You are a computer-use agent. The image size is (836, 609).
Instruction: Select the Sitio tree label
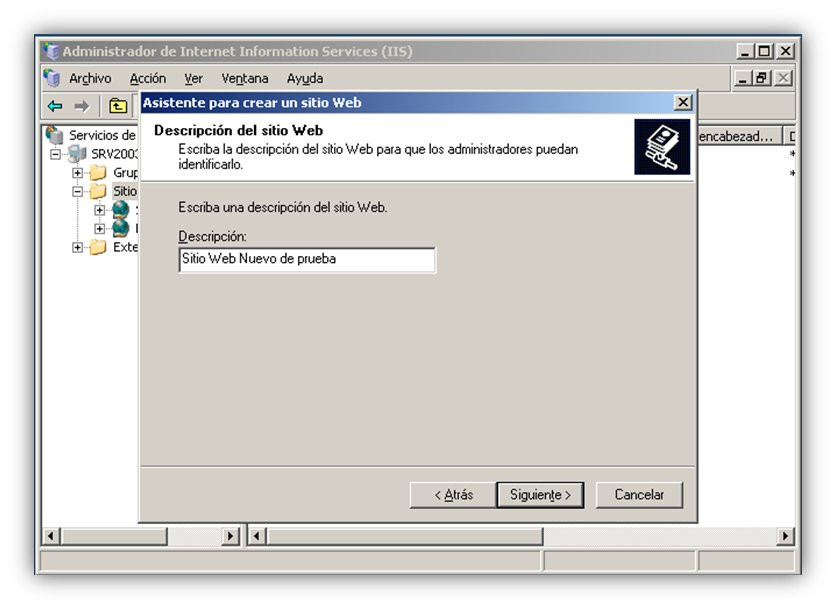click(125, 191)
